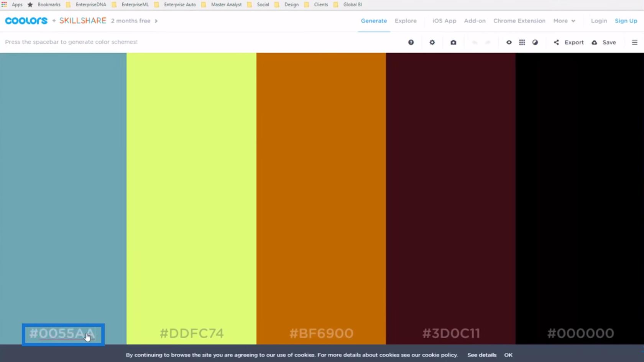Open the grid alternative shades icon
The width and height of the screenshot is (644, 362).
522,42
